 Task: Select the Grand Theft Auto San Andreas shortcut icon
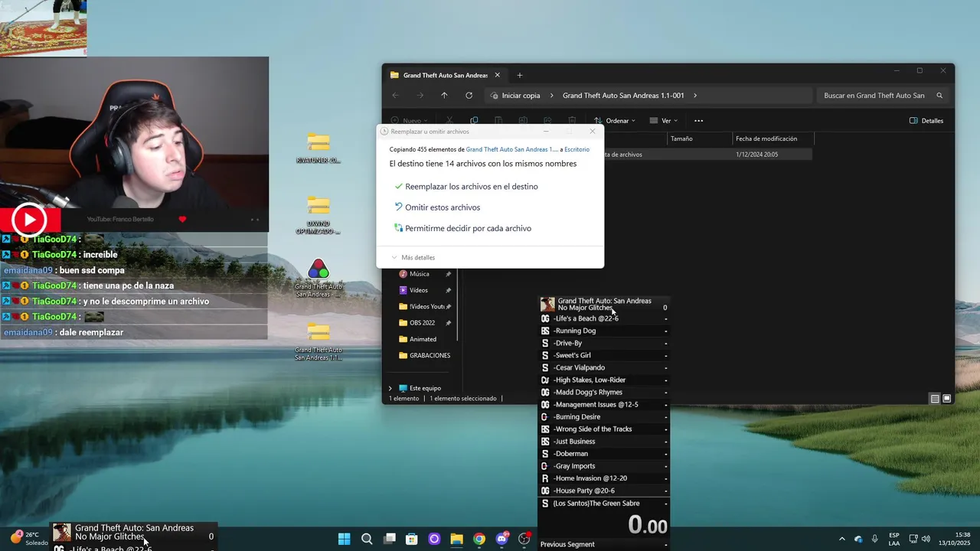click(318, 279)
